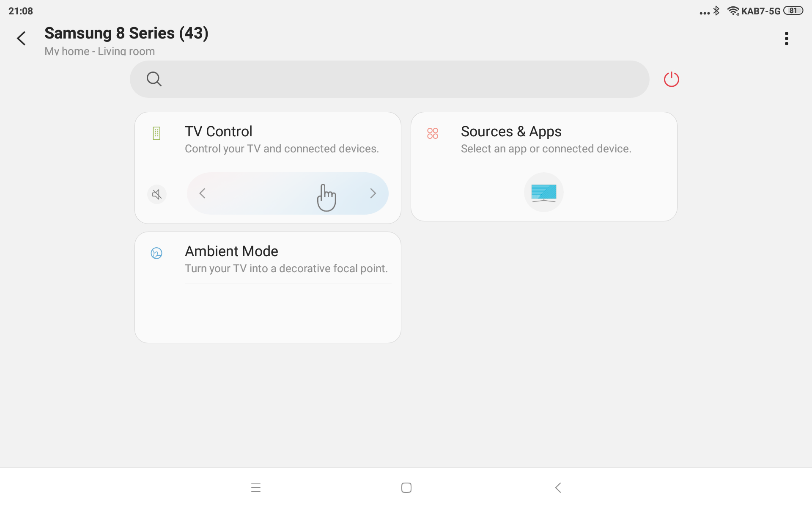Open the TV source thumbnail icon
This screenshot has width=812, height=508.
tap(543, 193)
